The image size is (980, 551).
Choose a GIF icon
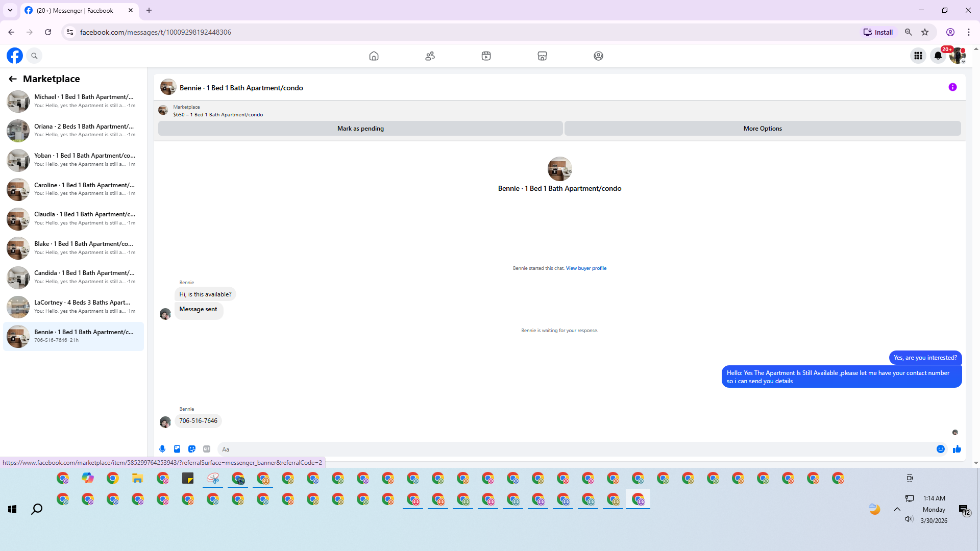click(x=207, y=449)
